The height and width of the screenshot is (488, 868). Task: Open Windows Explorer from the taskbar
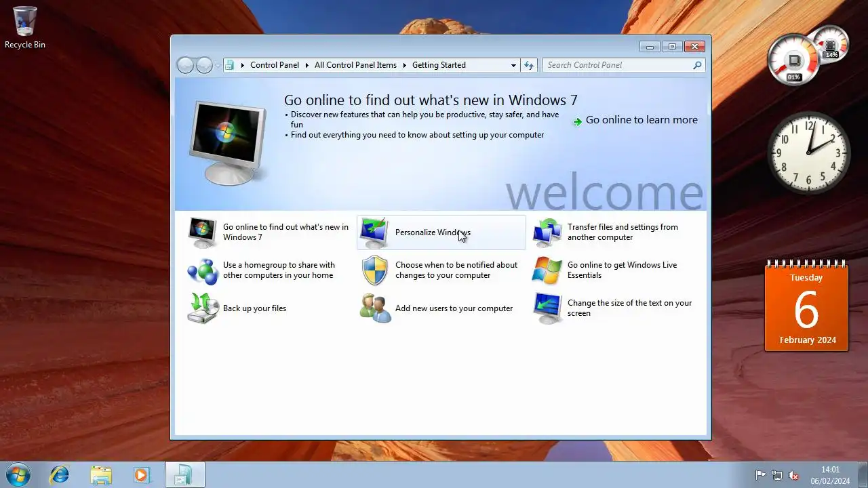click(x=101, y=475)
